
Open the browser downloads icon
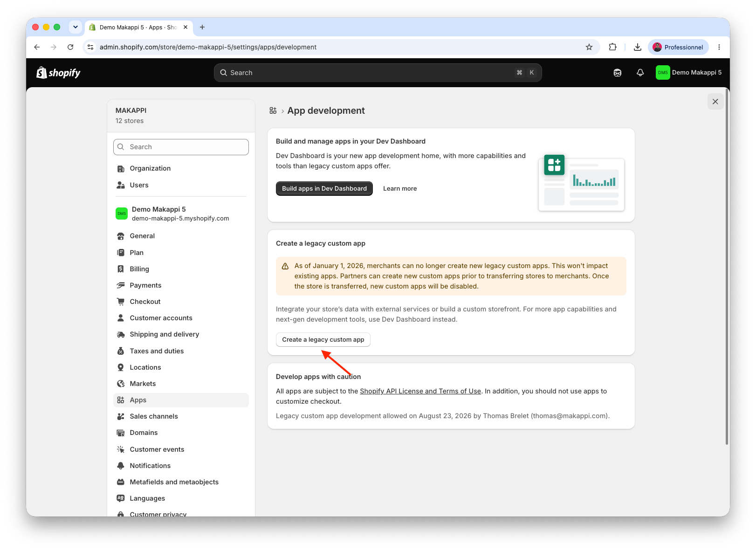coord(638,47)
